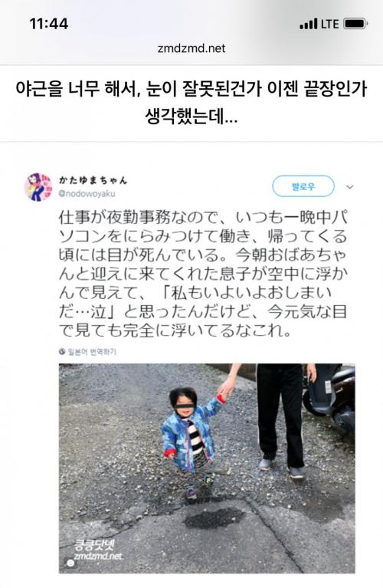Screen dimensions: 383x588
Task: Tap the globe icon beside 일본어 번역하기
Action: pos(62,351)
